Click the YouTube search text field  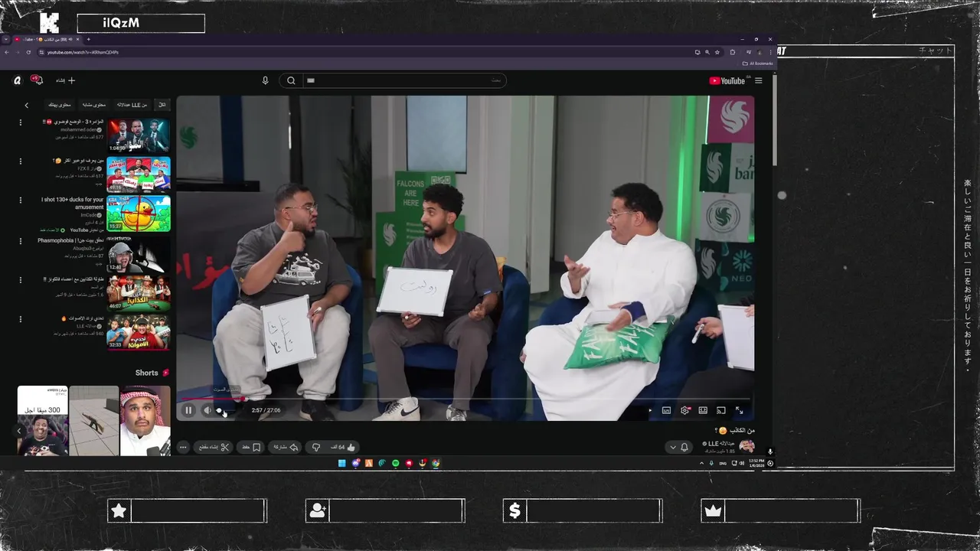pos(403,80)
